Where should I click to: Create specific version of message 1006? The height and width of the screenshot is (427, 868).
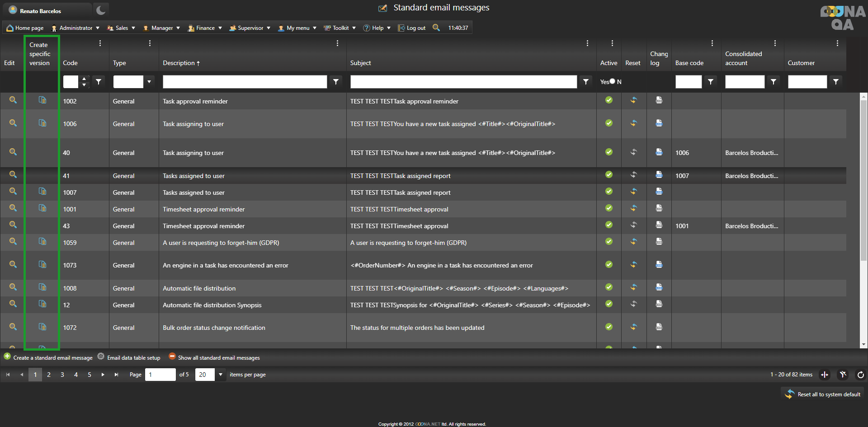pyautogui.click(x=42, y=123)
